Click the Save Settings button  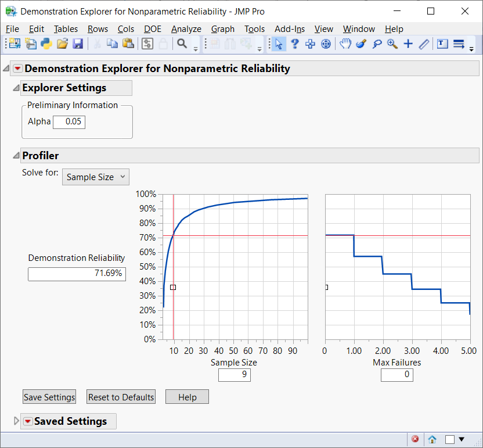[x=49, y=396]
